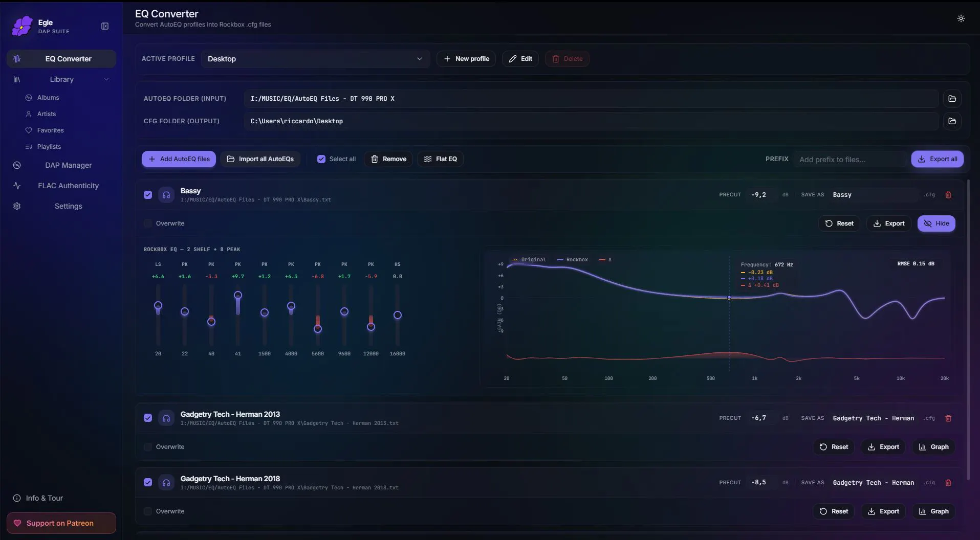The height and width of the screenshot is (540, 980).
Task: Click the AutoEQ folder input path field
Action: [x=591, y=99]
